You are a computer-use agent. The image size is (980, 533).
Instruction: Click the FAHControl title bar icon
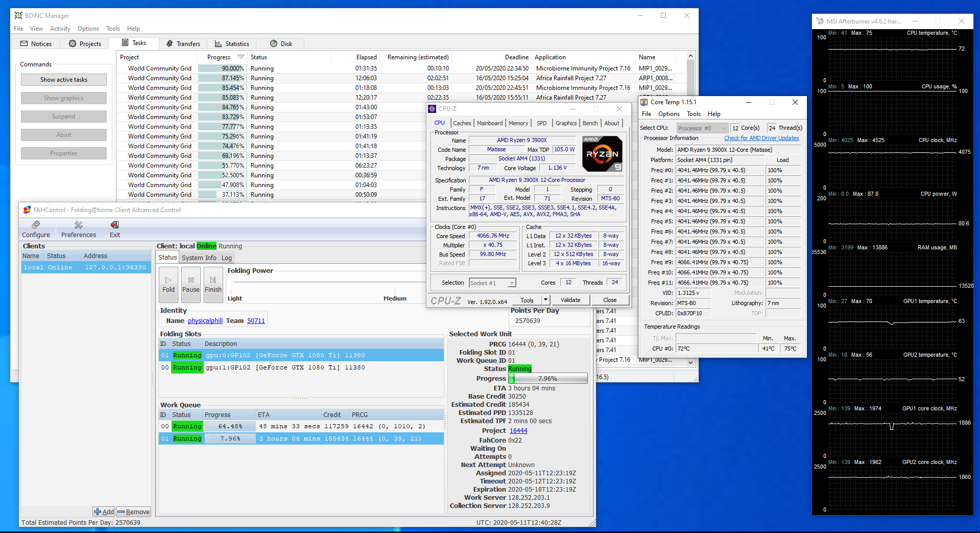(27, 210)
